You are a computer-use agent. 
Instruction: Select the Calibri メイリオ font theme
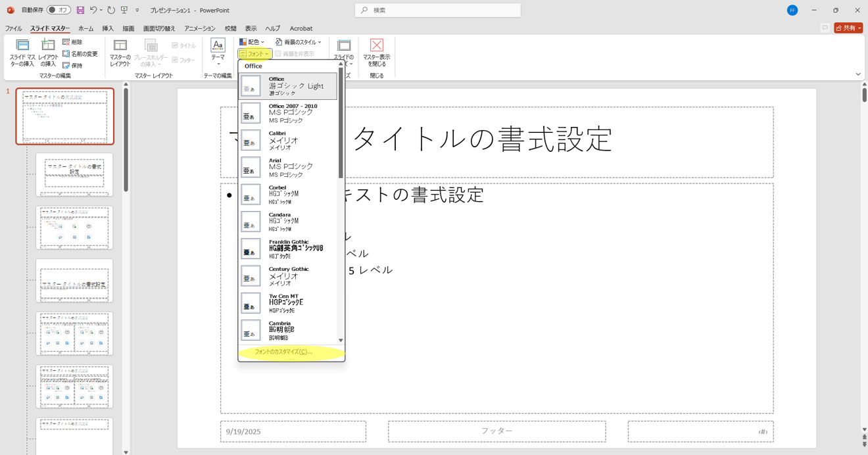(x=288, y=140)
